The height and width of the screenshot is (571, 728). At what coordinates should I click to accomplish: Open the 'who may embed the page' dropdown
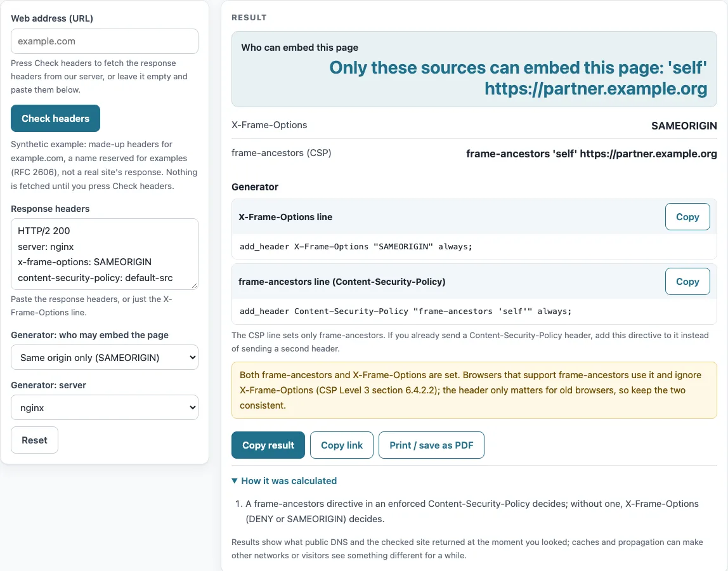[105, 357]
